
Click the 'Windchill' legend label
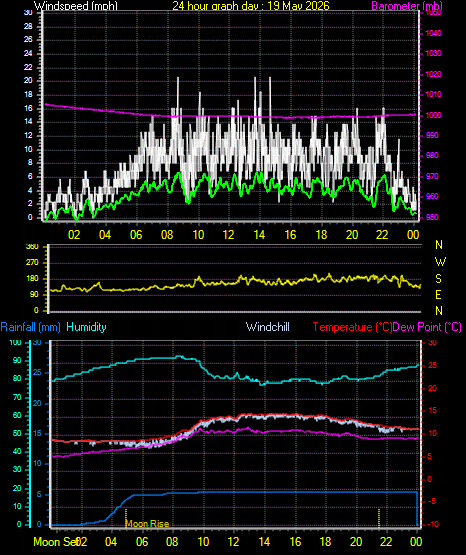[x=267, y=327]
